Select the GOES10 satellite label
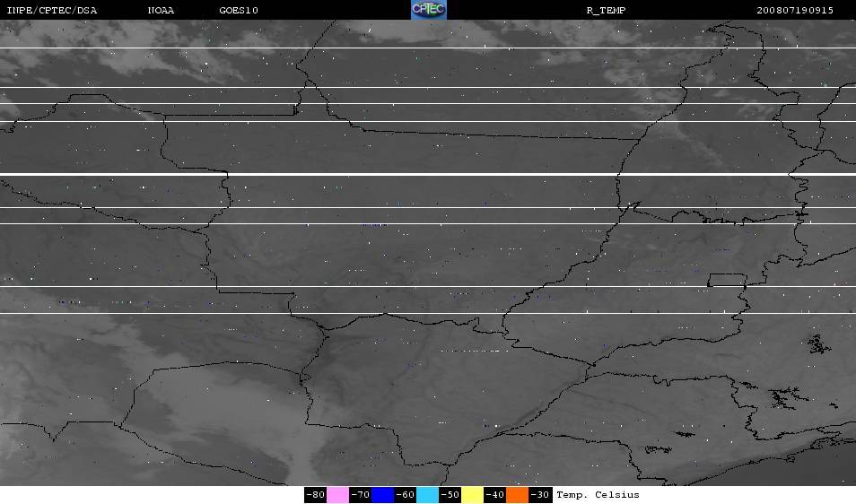Image resolution: width=856 pixels, height=504 pixels. click(x=239, y=11)
